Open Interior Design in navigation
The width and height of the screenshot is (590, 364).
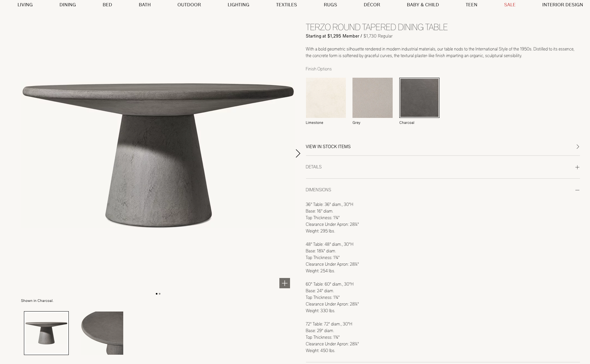click(x=562, y=5)
